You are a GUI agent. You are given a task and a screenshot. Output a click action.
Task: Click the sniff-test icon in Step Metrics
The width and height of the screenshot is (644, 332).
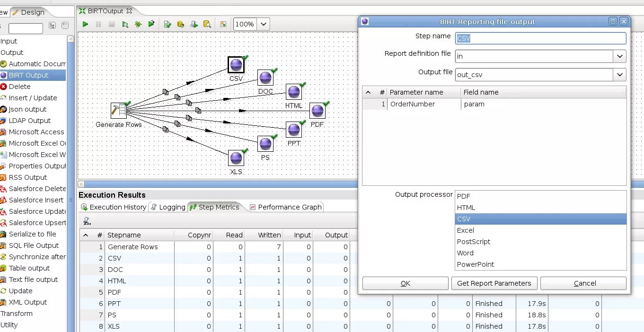tap(87, 221)
